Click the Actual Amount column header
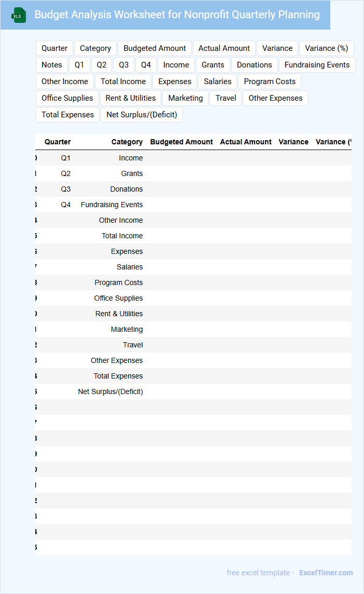Image resolution: width=364 pixels, height=594 pixels. point(246,142)
